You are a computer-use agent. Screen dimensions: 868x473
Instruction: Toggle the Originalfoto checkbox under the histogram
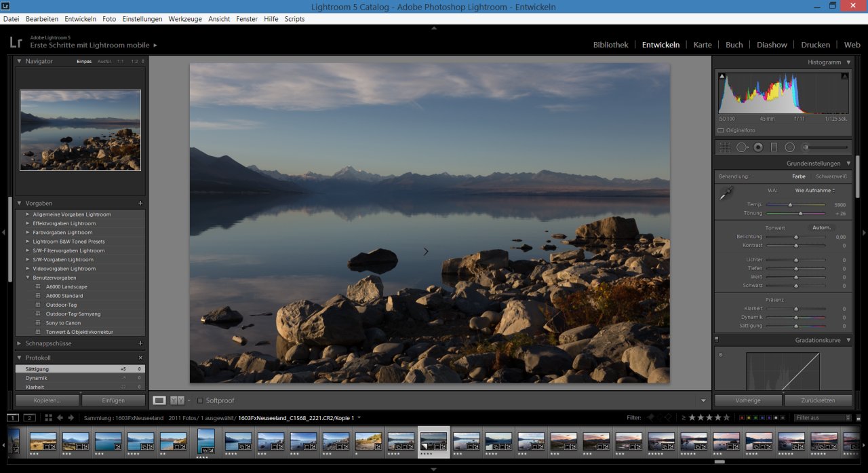point(720,130)
